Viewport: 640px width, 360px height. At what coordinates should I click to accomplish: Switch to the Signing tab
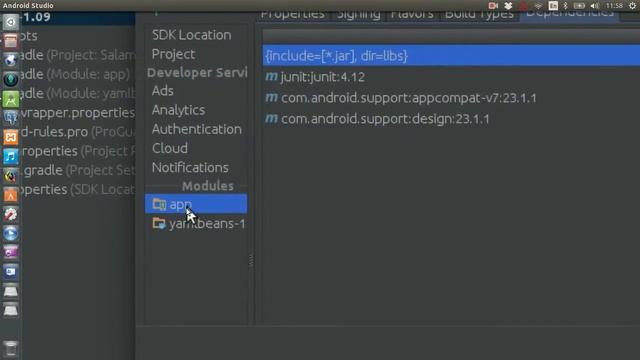pos(359,15)
